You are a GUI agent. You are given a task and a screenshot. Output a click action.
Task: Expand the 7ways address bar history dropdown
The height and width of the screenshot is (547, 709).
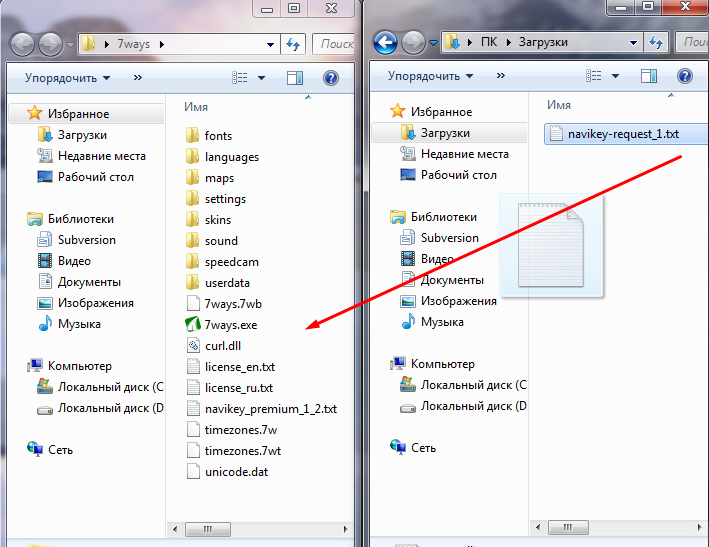point(271,44)
